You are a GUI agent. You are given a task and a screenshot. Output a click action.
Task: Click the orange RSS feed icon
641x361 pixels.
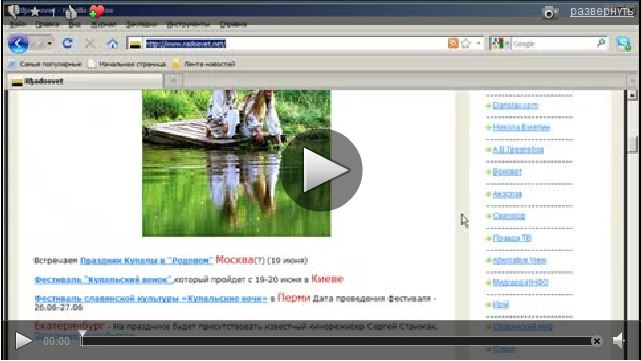pyautogui.click(x=453, y=43)
